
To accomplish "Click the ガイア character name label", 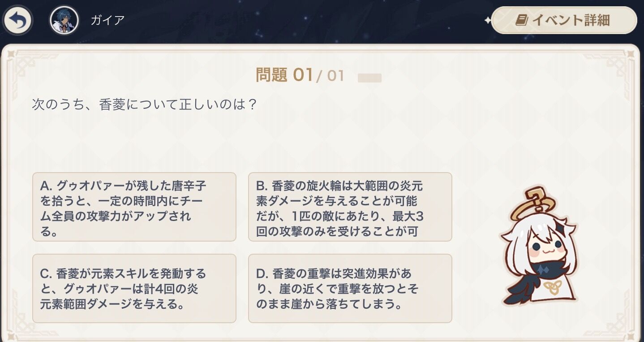I will tap(108, 20).
